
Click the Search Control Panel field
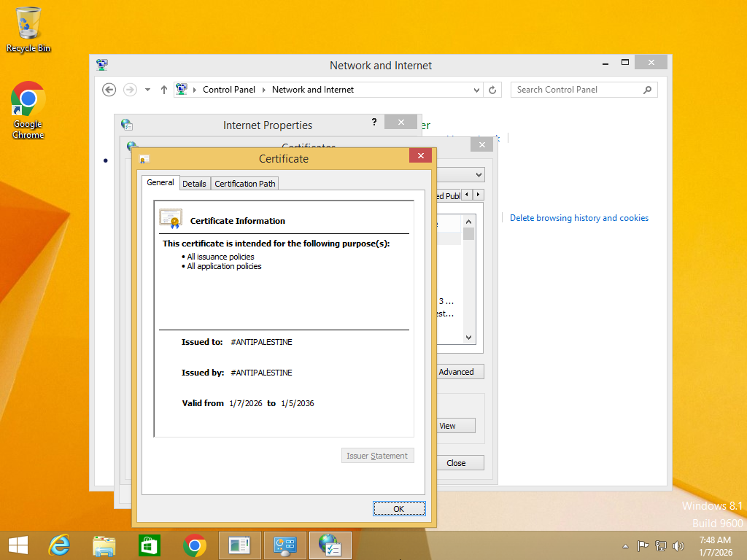click(576, 90)
